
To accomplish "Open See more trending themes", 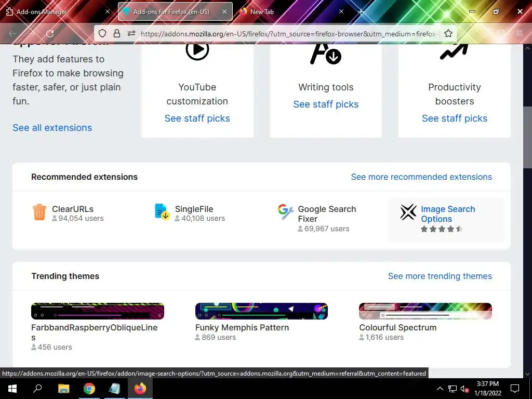I will (440, 276).
